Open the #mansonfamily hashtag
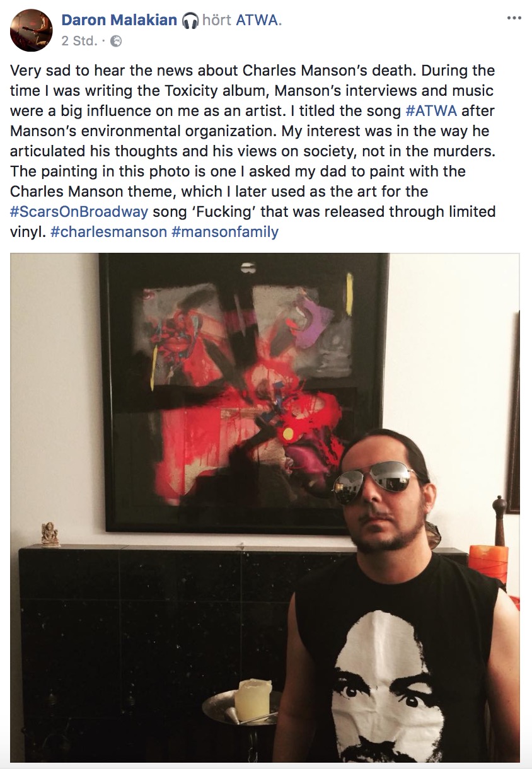The image size is (532, 769). pyautogui.click(x=225, y=231)
